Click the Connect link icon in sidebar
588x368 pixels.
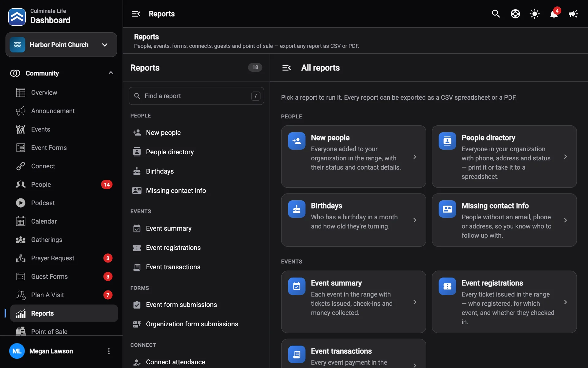click(x=21, y=166)
